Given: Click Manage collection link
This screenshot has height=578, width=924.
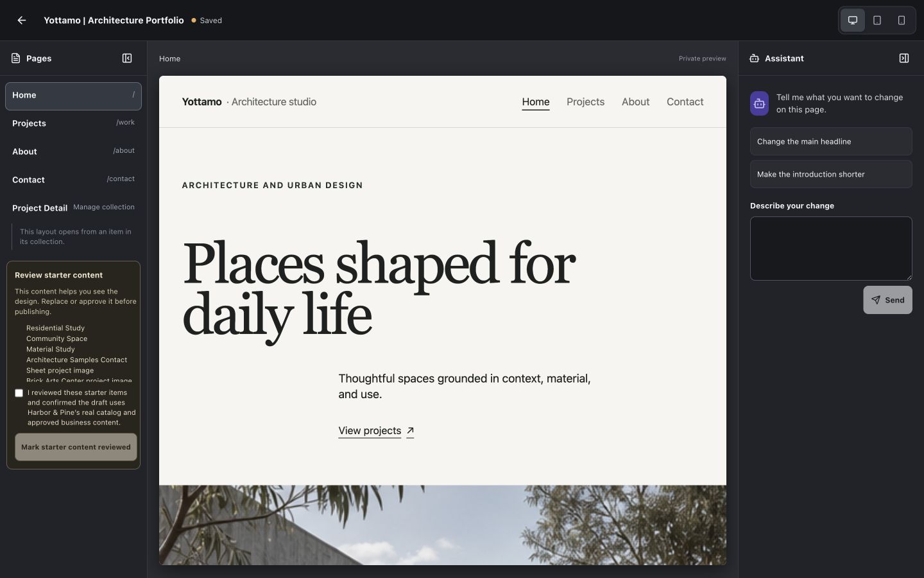Looking at the screenshot, I should (104, 207).
